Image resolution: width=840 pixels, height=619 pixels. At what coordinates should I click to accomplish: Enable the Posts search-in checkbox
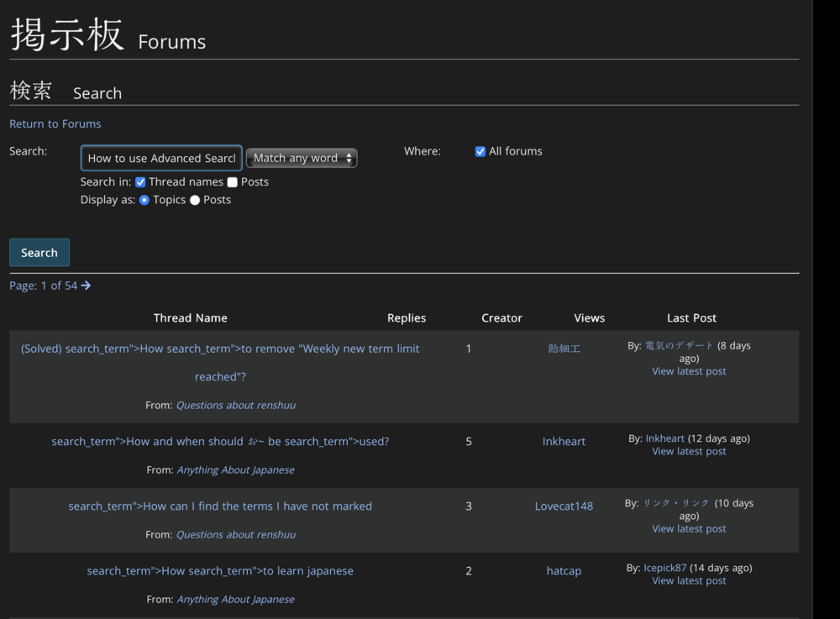232,182
